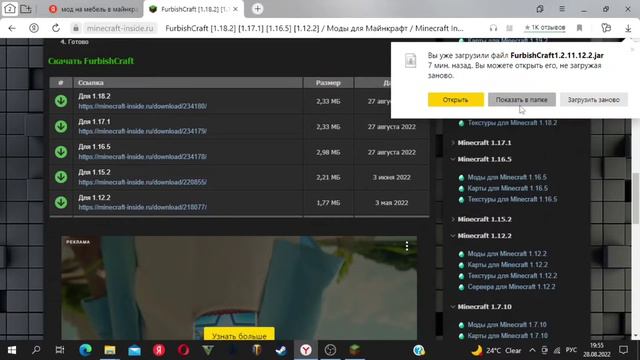Open the Minecraft block icon in taskbar
Screen dimensions: 640x360
tap(355, 350)
